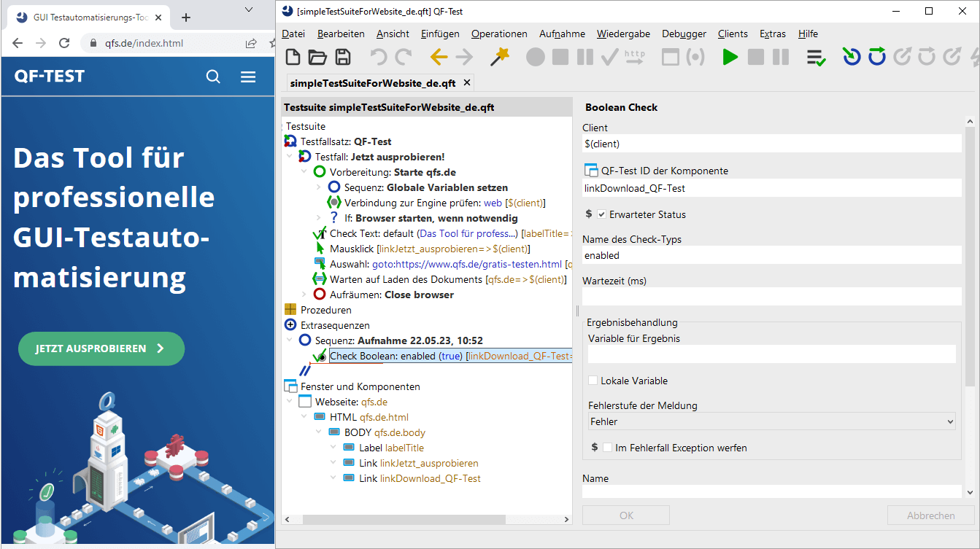Image resolution: width=980 pixels, height=549 pixels.
Task: Open the Fehlerstufe der Meldung dropdown
Action: (772, 421)
